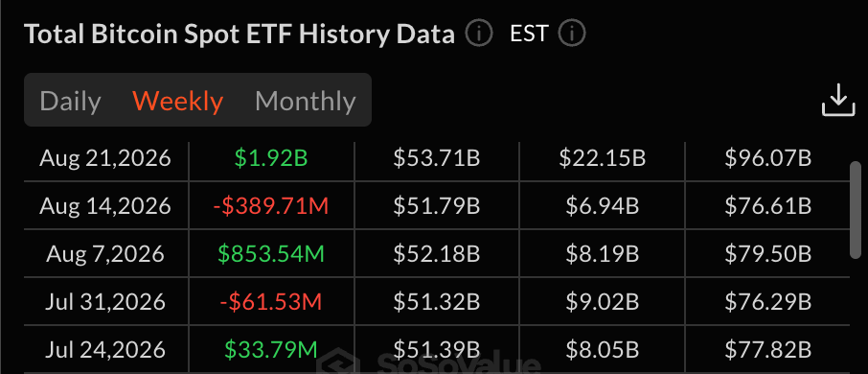
Task: Click the info icon next to EST
Action: coord(572,35)
